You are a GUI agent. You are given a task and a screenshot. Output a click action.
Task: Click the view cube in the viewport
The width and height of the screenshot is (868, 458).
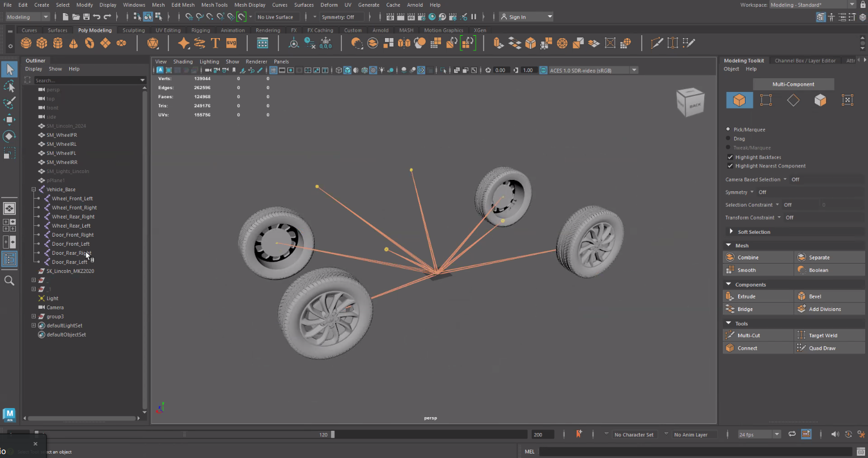point(690,103)
